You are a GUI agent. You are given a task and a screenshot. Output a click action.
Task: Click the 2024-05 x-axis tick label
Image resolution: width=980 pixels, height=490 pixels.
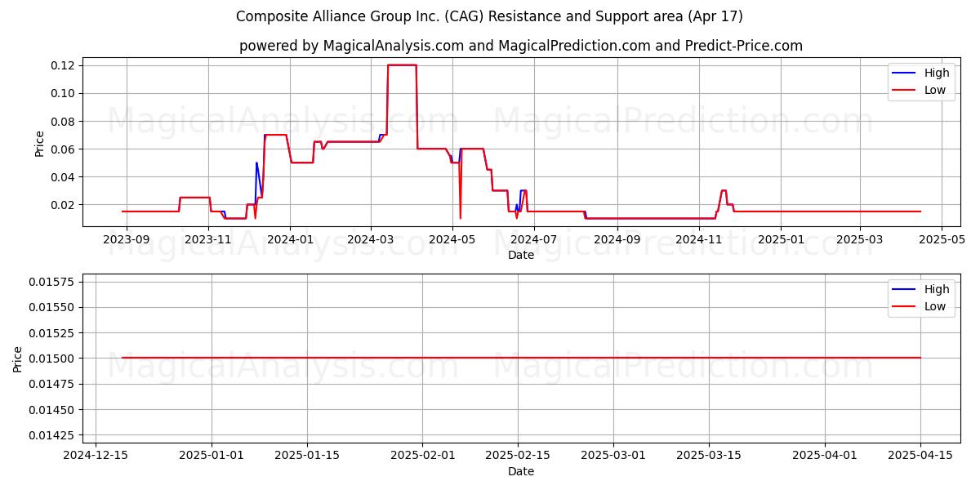click(452, 239)
